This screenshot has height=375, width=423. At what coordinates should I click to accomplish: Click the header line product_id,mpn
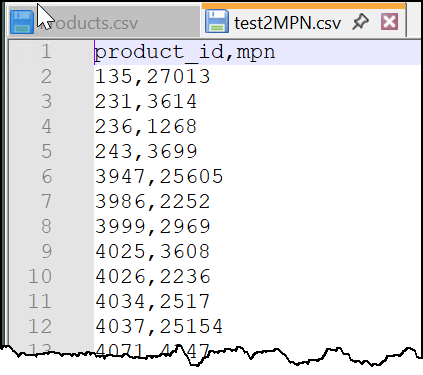tap(185, 53)
